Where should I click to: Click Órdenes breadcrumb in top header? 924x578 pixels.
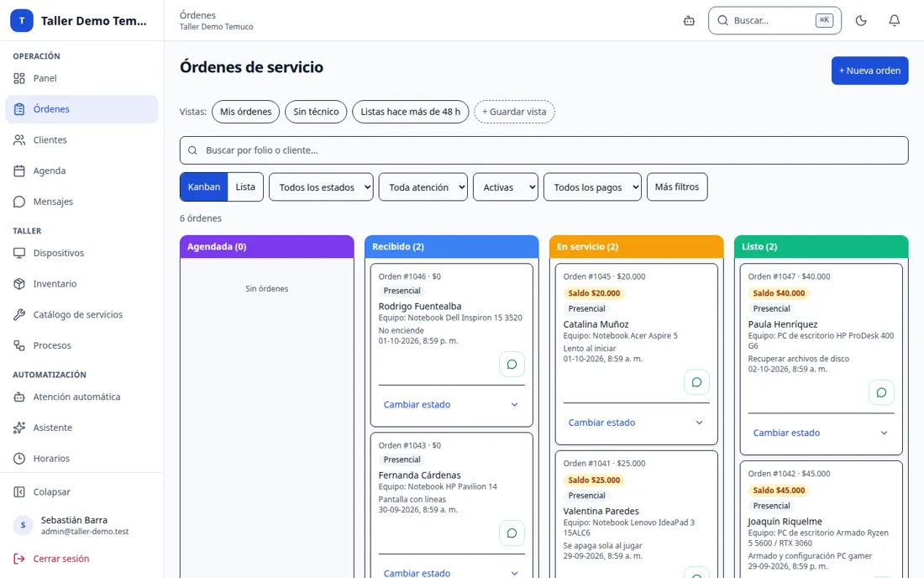197,15
